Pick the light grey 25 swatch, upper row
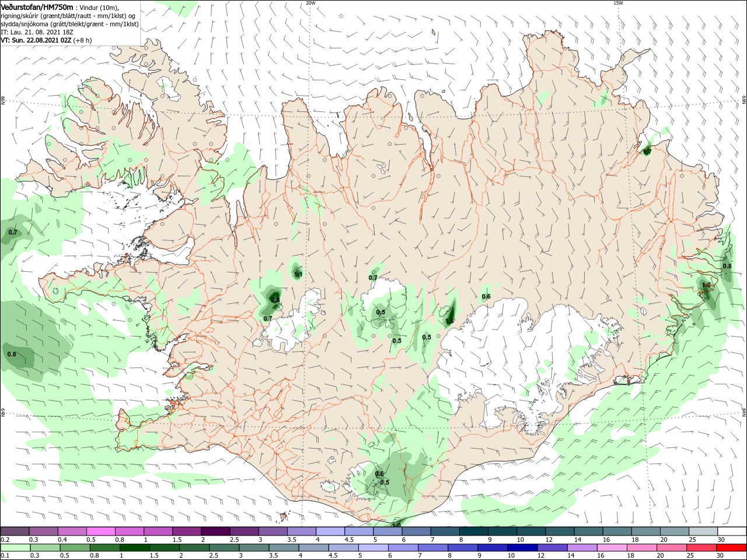 (703, 531)
